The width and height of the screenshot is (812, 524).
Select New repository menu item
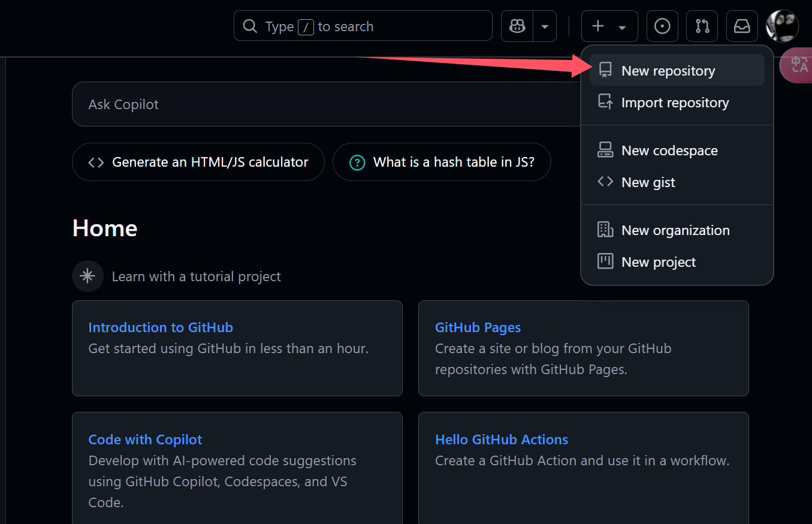tap(677, 70)
